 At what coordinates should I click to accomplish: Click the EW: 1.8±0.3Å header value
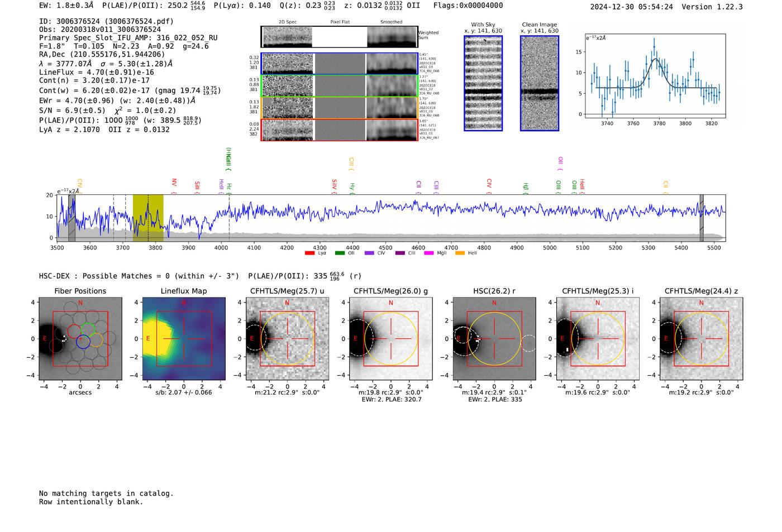click(x=66, y=5)
